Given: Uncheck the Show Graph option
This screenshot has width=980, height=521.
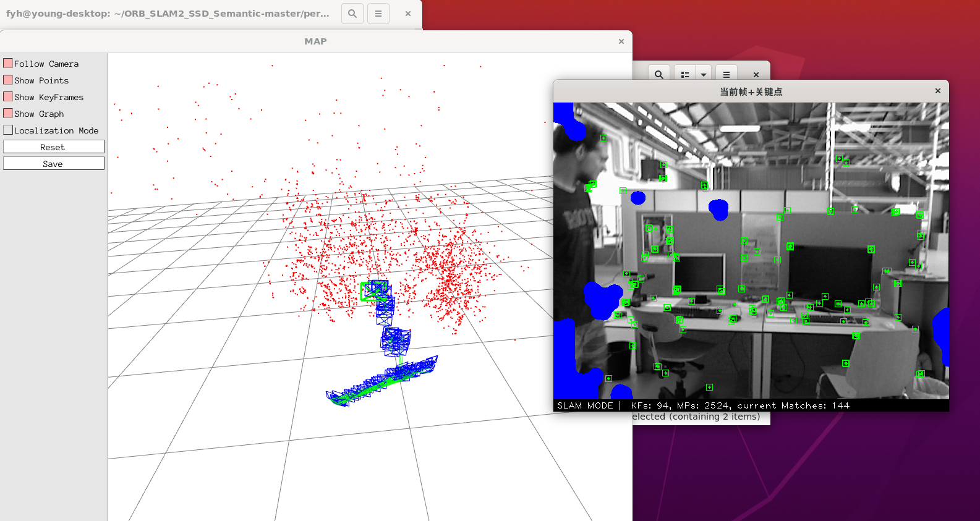Looking at the screenshot, I should [x=8, y=113].
